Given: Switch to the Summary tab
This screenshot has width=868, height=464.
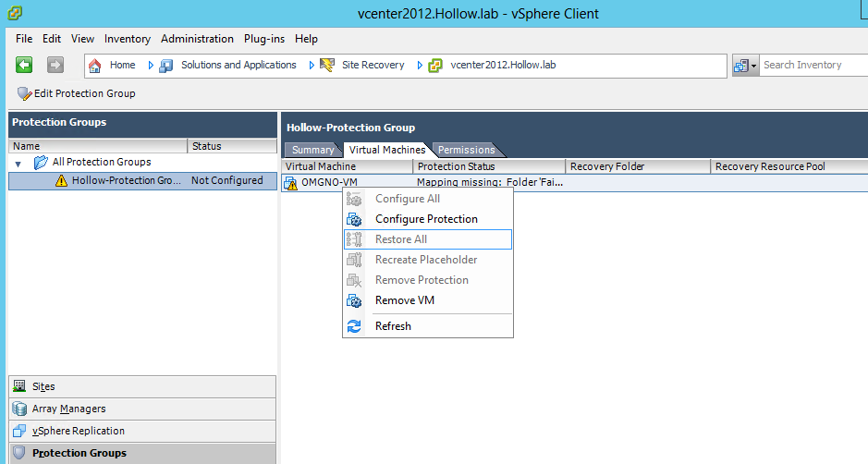Looking at the screenshot, I should pos(312,150).
